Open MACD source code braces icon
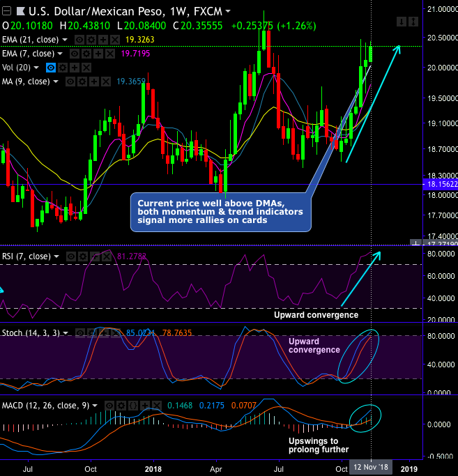The image size is (458, 476). coord(134,406)
